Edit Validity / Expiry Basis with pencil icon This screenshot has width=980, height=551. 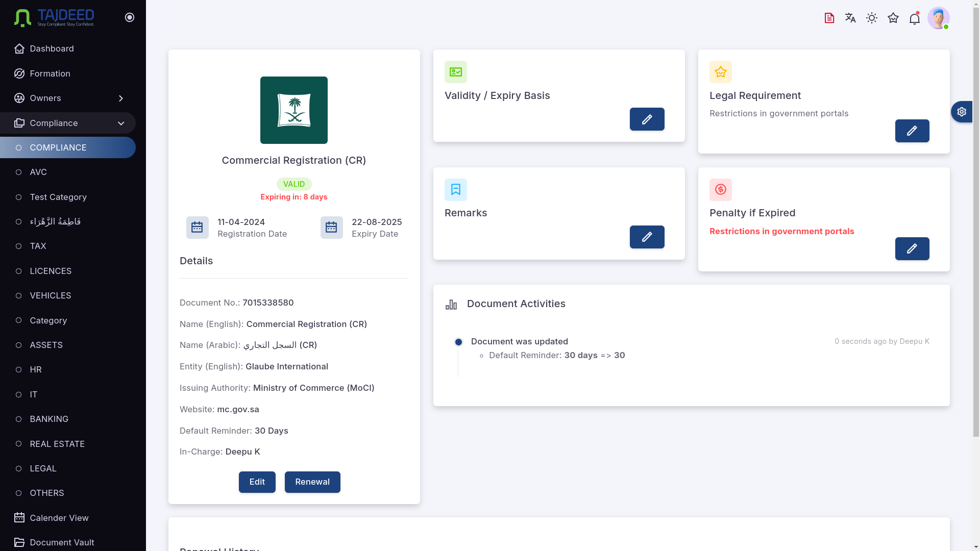click(647, 119)
